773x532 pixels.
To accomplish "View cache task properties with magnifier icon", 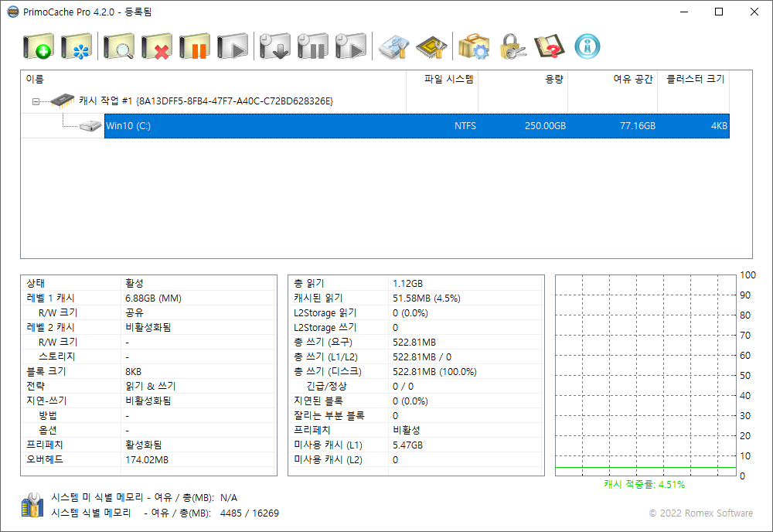I will click(119, 46).
